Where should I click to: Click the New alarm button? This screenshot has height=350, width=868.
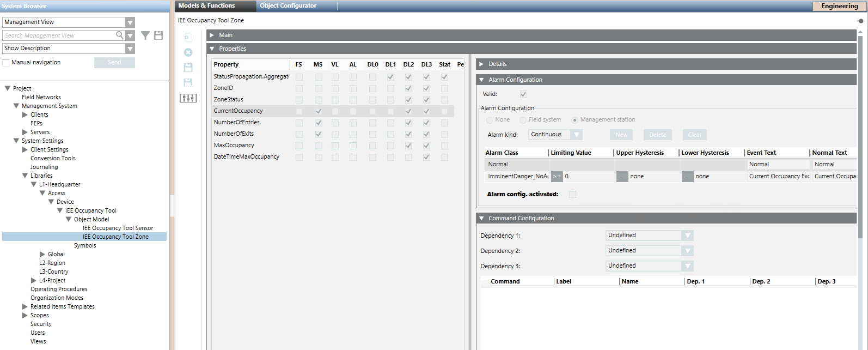pos(621,135)
